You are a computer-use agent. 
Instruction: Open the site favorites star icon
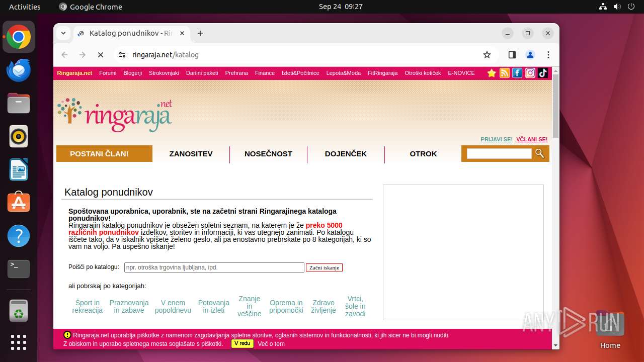tap(492, 73)
